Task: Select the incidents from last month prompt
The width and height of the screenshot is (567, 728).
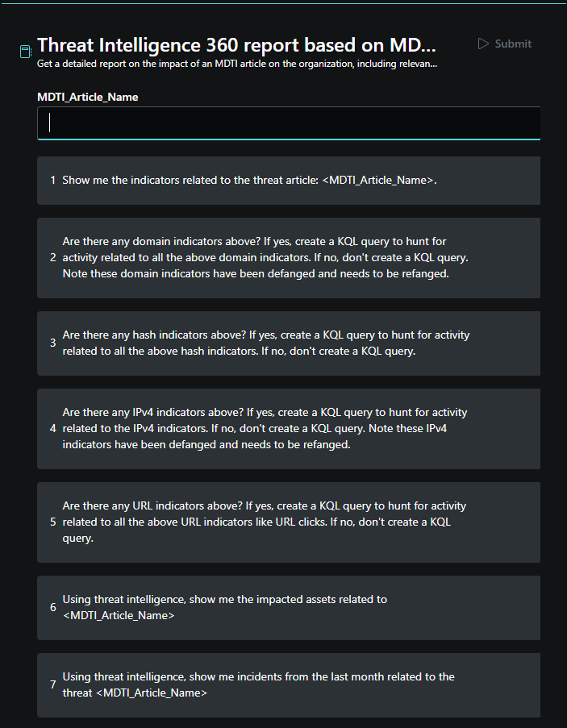Action: (289, 684)
